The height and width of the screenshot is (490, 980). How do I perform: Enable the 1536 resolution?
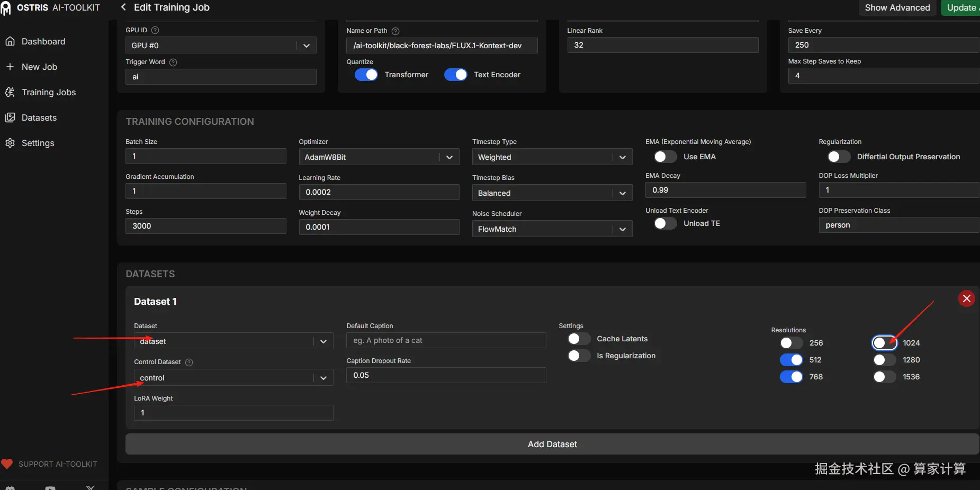point(884,377)
